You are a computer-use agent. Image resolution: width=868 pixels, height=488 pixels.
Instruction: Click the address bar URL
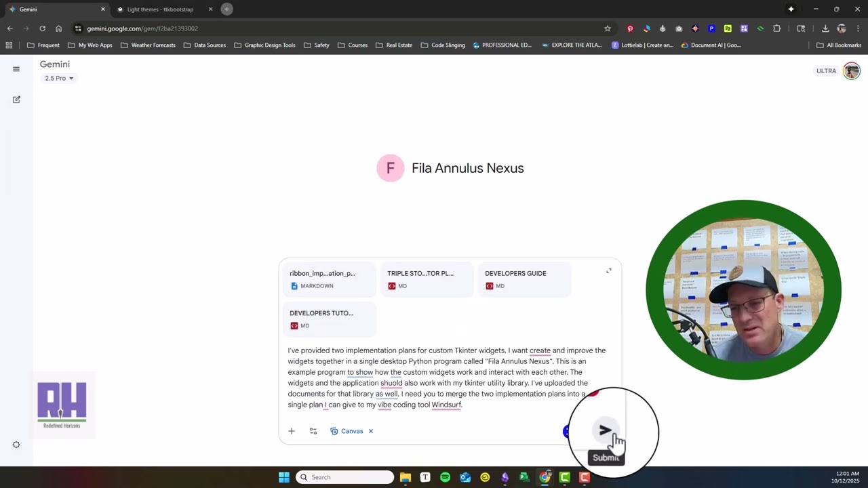142,28
